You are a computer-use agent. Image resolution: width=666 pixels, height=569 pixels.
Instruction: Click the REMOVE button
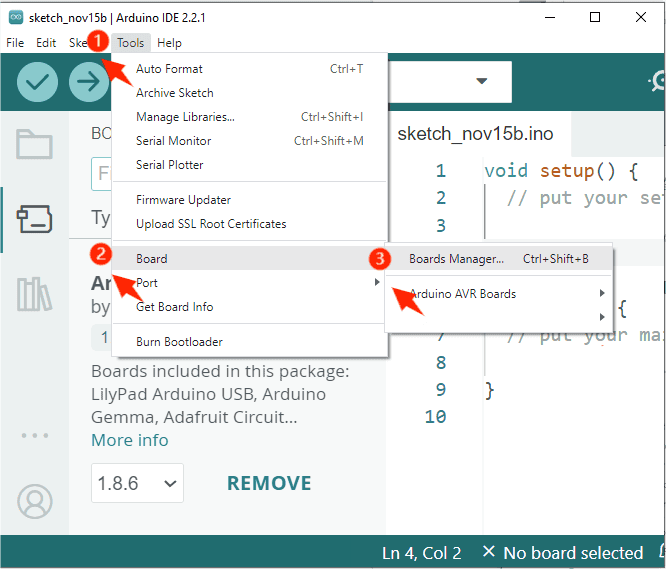[269, 484]
